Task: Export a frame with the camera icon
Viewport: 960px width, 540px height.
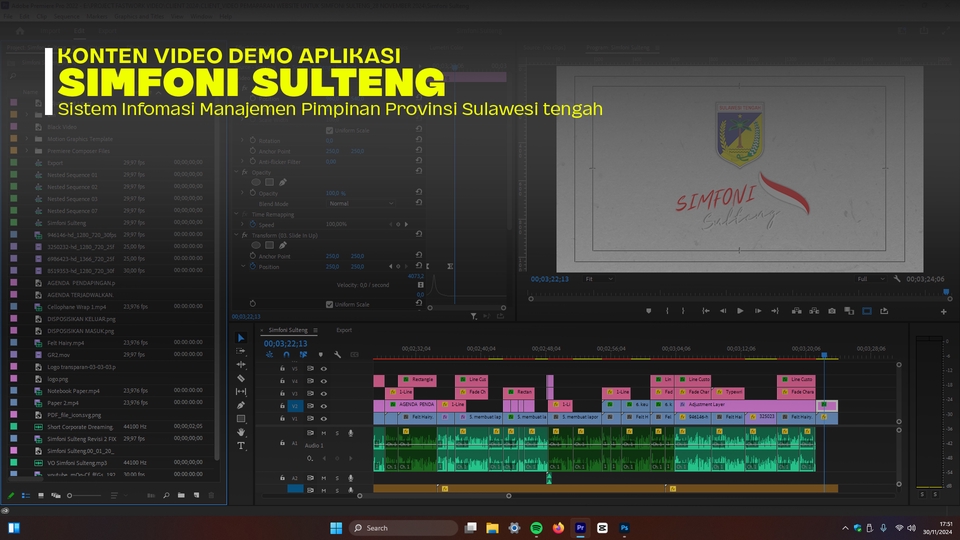Action: click(831, 311)
